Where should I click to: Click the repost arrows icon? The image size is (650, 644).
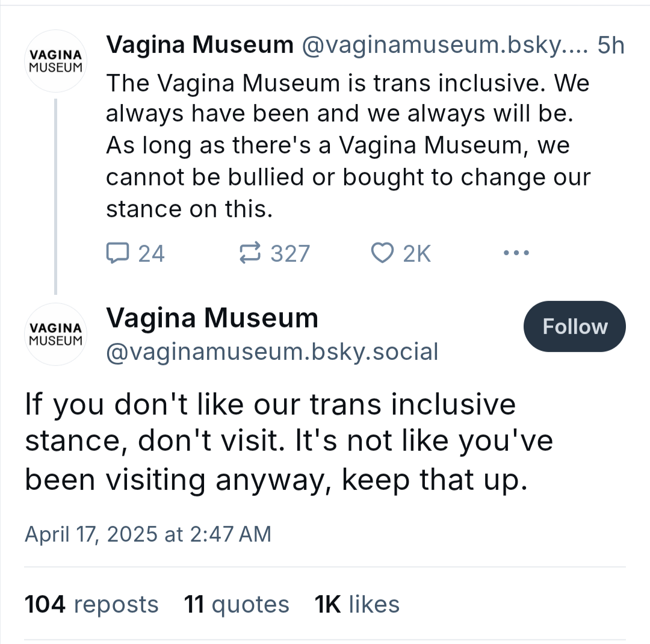pos(250,253)
